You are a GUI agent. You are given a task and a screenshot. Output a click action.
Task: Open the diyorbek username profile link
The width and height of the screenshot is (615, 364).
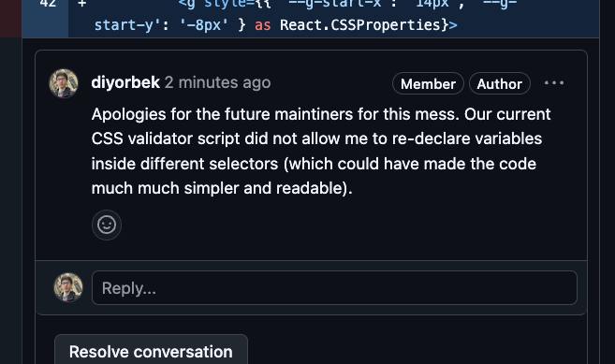[125, 82]
